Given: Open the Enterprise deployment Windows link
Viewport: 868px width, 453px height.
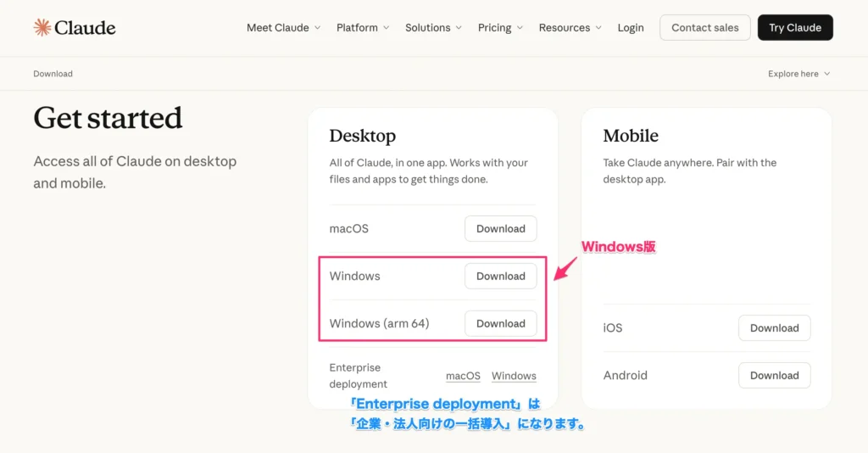Looking at the screenshot, I should 514,376.
